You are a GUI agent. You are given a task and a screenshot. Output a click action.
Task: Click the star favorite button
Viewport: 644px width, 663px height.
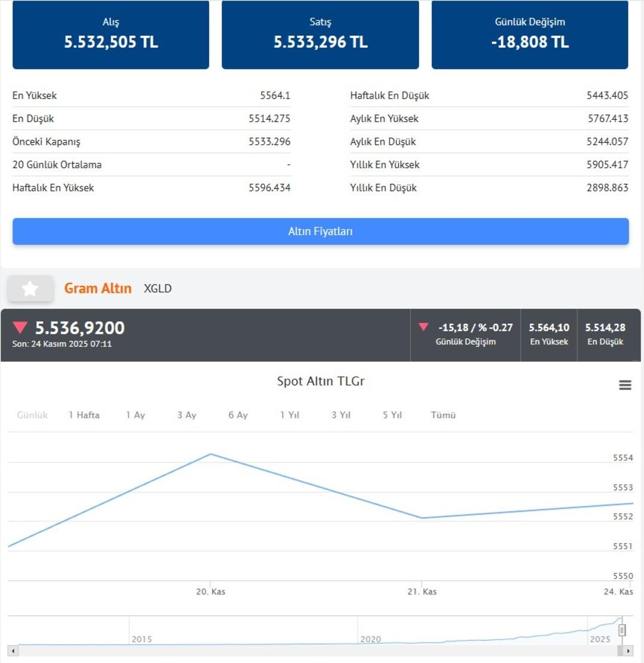30,289
